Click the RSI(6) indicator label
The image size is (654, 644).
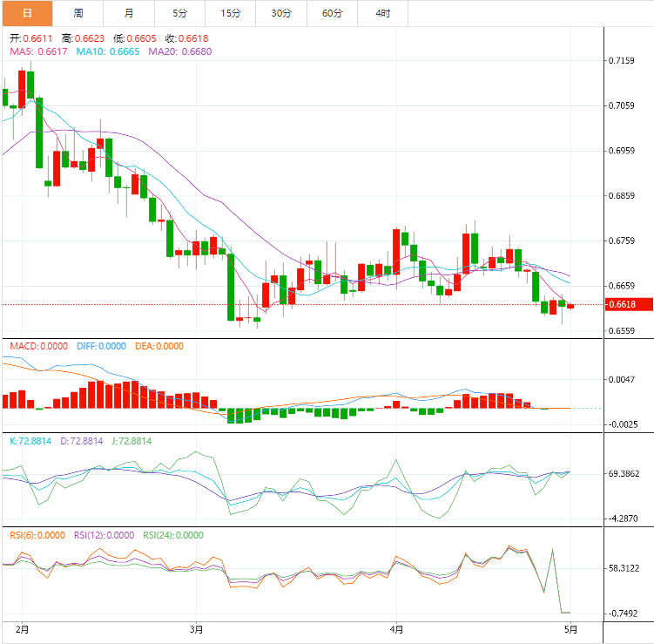(x=37, y=535)
